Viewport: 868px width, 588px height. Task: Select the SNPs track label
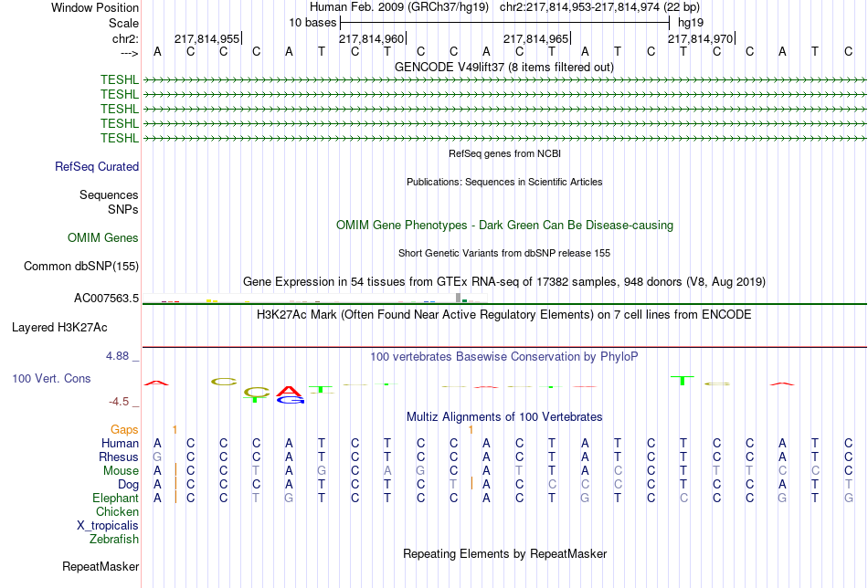123,209
